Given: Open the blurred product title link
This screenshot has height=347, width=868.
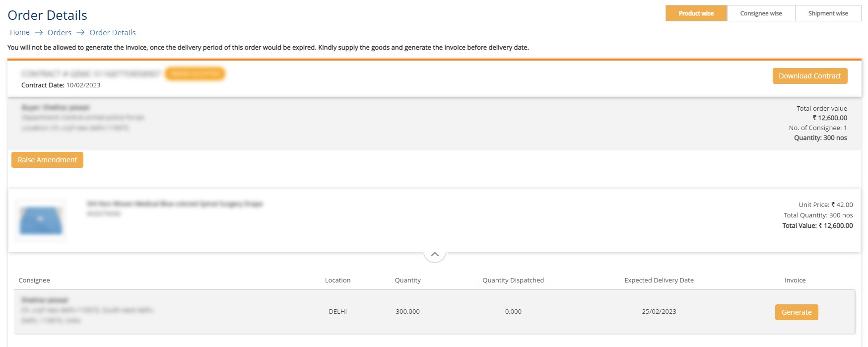Looking at the screenshot, I should (174, 204).
